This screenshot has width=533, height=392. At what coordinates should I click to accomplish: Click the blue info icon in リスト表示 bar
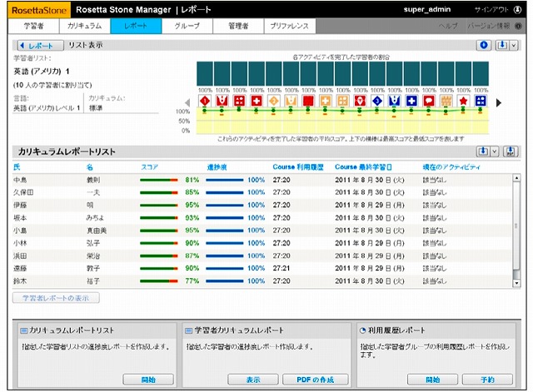[x=484, y=45]
